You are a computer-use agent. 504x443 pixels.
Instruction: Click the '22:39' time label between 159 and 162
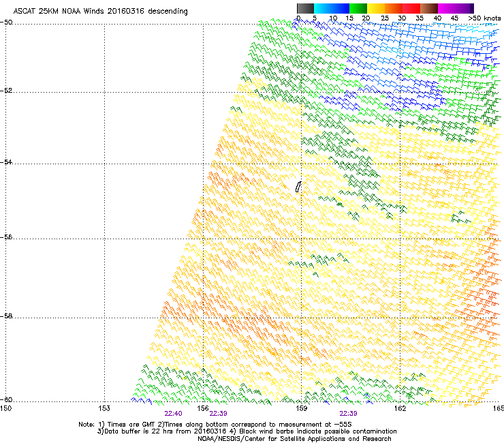click(x=348, y=414)
